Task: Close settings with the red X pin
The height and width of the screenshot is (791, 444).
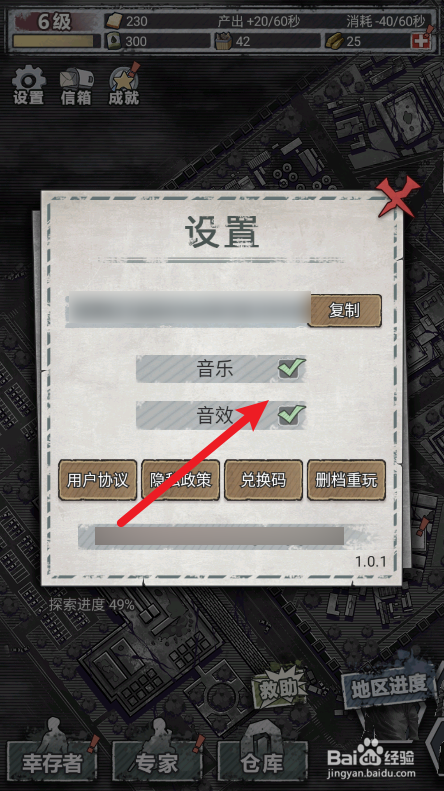Action: coord(398,197)
